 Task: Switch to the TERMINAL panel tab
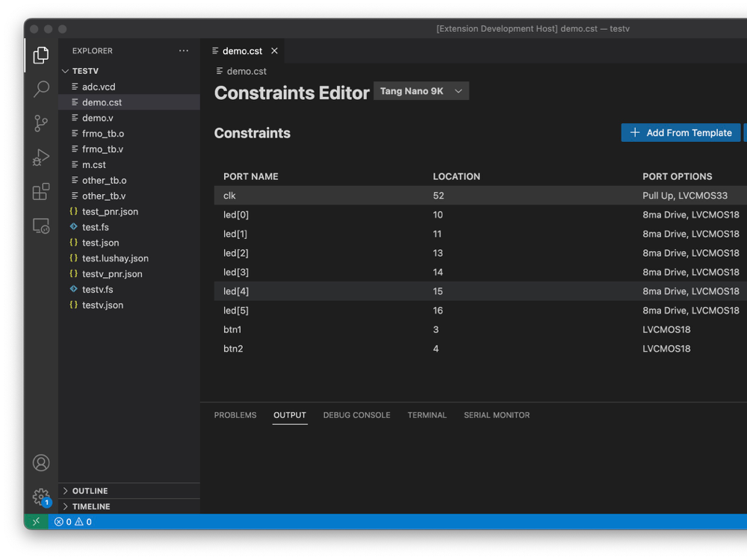coord(427,415)
